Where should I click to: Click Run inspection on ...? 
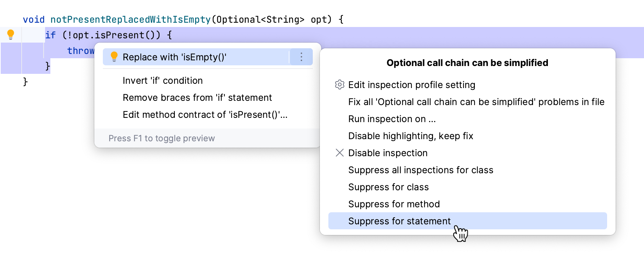coord(392,119)
